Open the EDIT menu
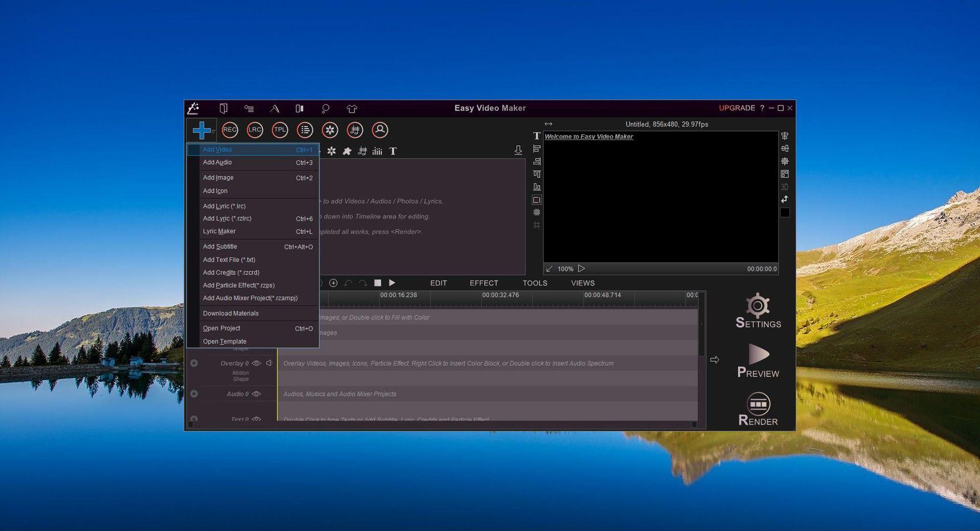The image size is (980, 531). pos(438,283)
